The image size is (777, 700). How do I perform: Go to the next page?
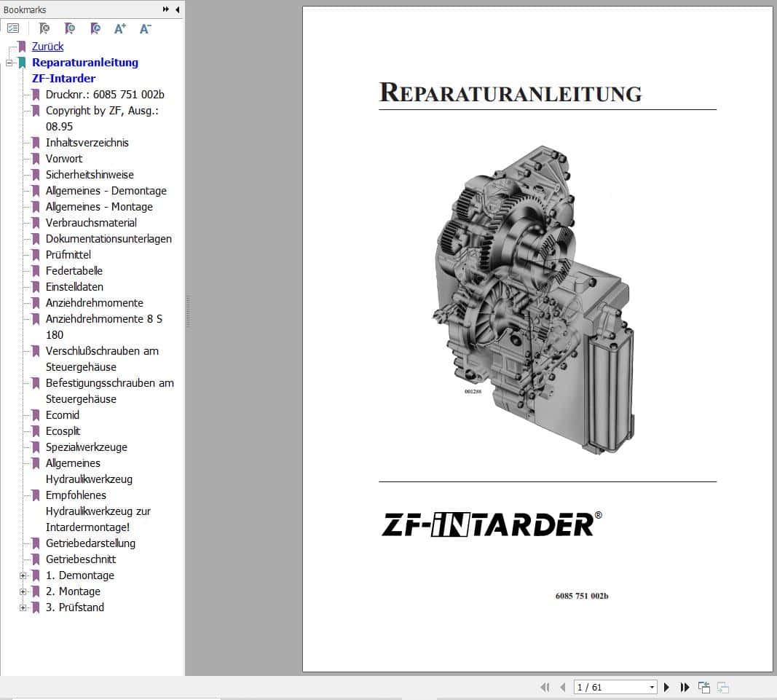(x=666, y=687)
